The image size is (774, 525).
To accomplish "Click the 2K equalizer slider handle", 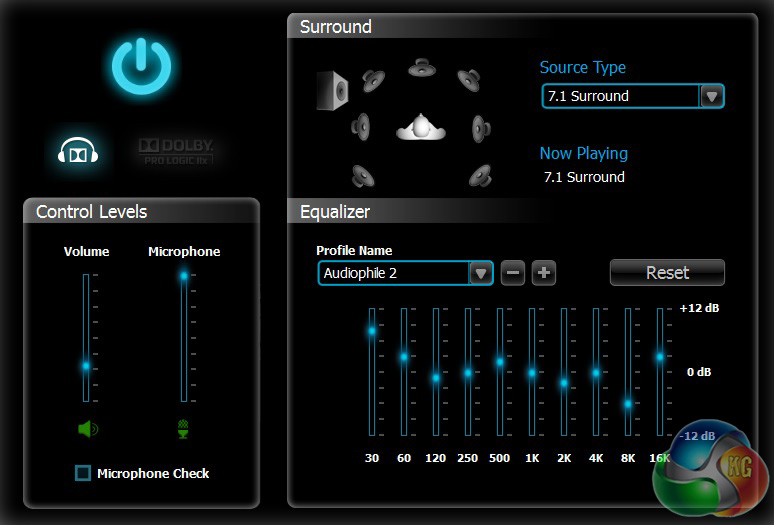I will click(x=564, y=383).
